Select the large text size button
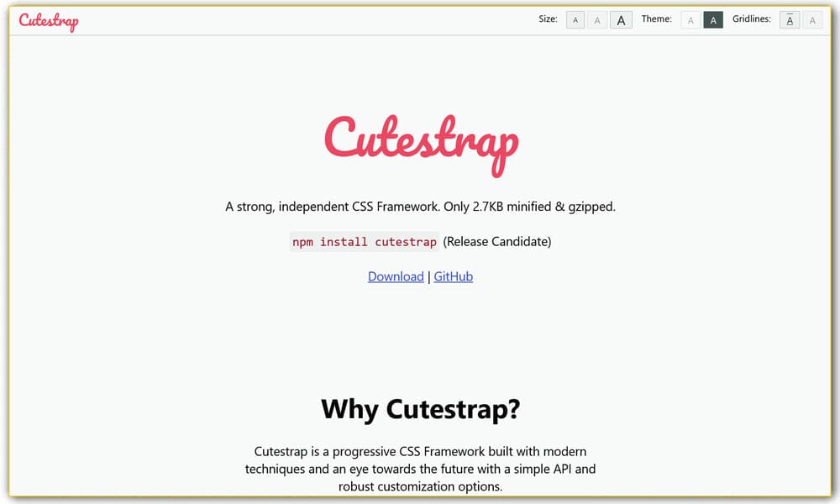Screen dimensions: 840x504 coord(621,20)
